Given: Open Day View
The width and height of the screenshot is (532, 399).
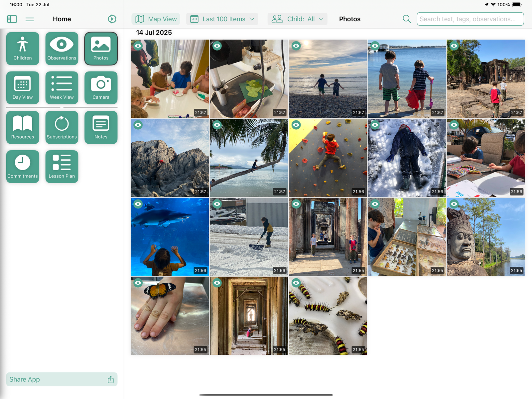Looking at the screenshot, I should [22, 88].
